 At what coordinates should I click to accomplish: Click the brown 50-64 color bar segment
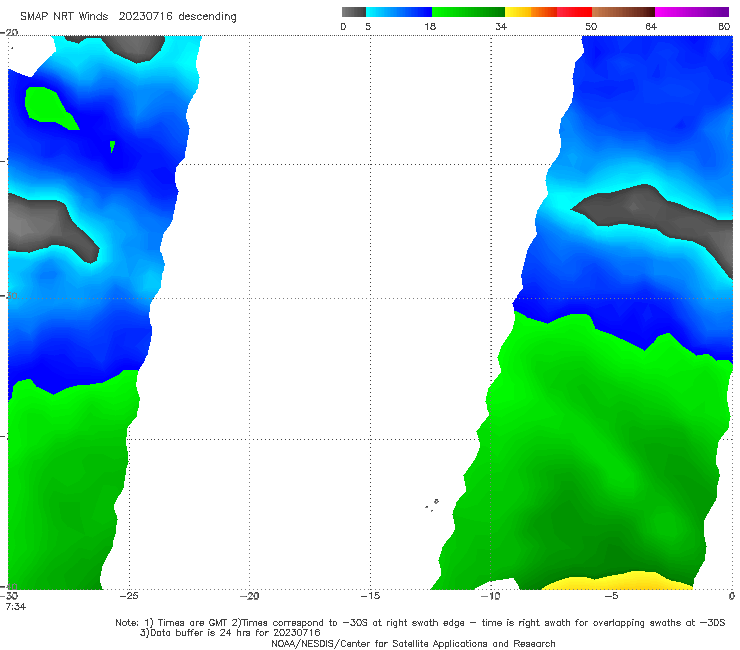[623, 12]
